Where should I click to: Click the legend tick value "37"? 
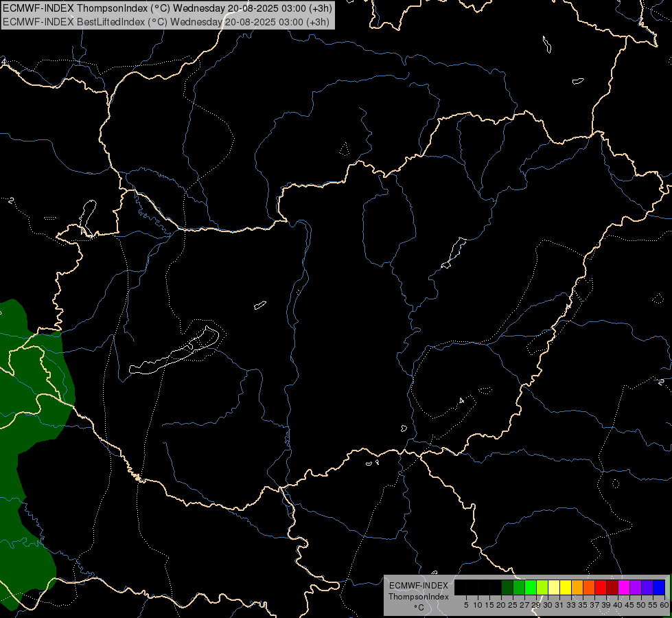tap(594, 605)
